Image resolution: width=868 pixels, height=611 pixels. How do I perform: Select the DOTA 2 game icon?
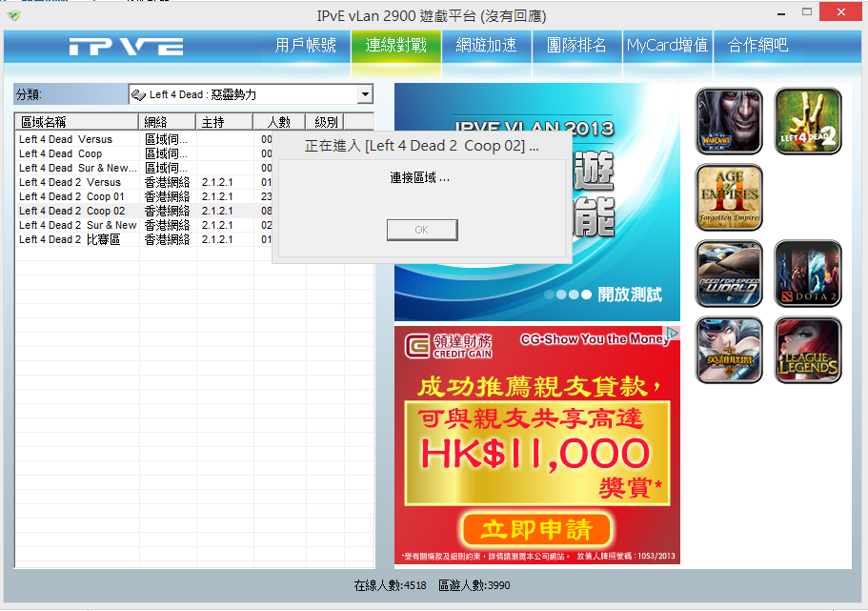pos(808,274)
